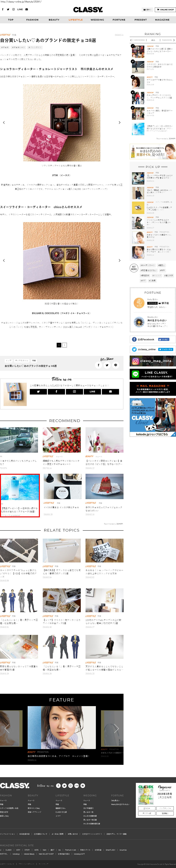Open the @classy_online Twitter sidebar banner
This screenshot has width=176, height=868.
[153, 349]
